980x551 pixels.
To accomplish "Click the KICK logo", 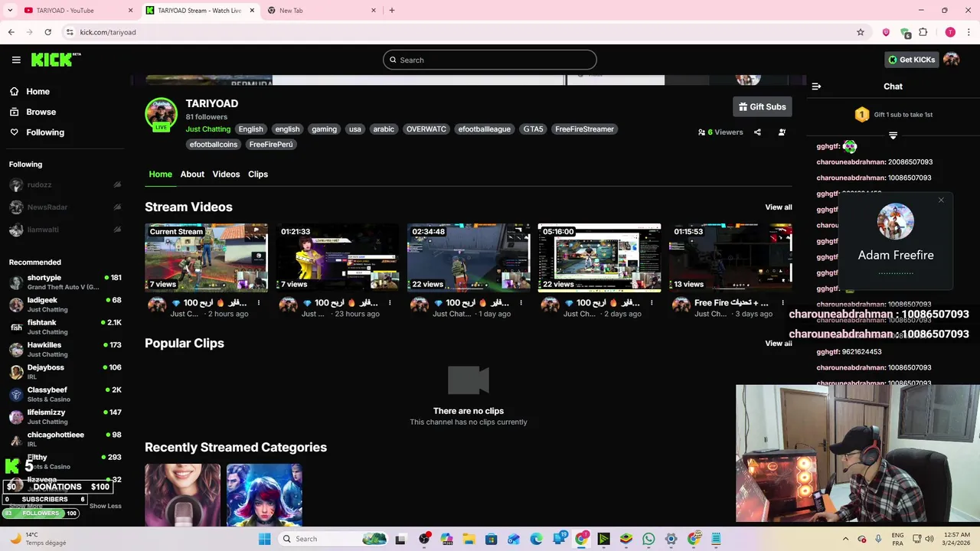I will pos(56,60).
